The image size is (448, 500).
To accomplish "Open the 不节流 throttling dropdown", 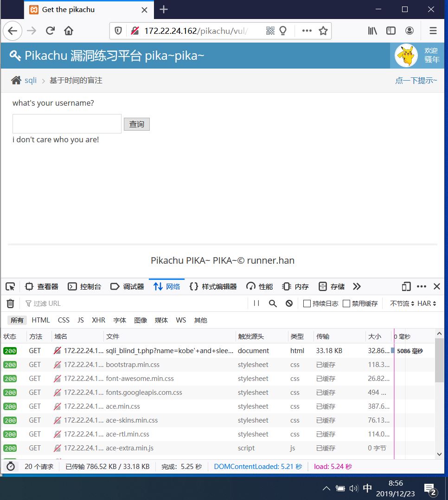I will click(x=402, y=304).
